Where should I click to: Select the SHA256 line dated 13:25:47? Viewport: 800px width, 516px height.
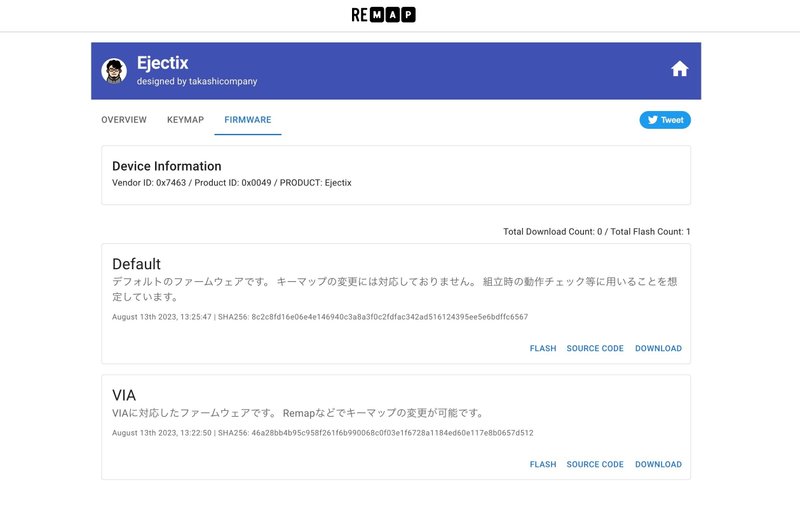click(x=320, y=317)
